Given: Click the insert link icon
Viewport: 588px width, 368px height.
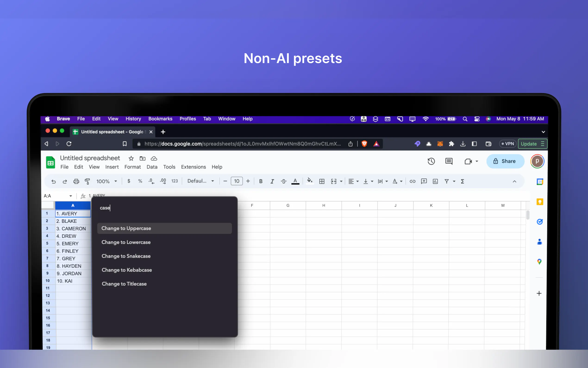Looking at the screenshot, I should 412,181.
